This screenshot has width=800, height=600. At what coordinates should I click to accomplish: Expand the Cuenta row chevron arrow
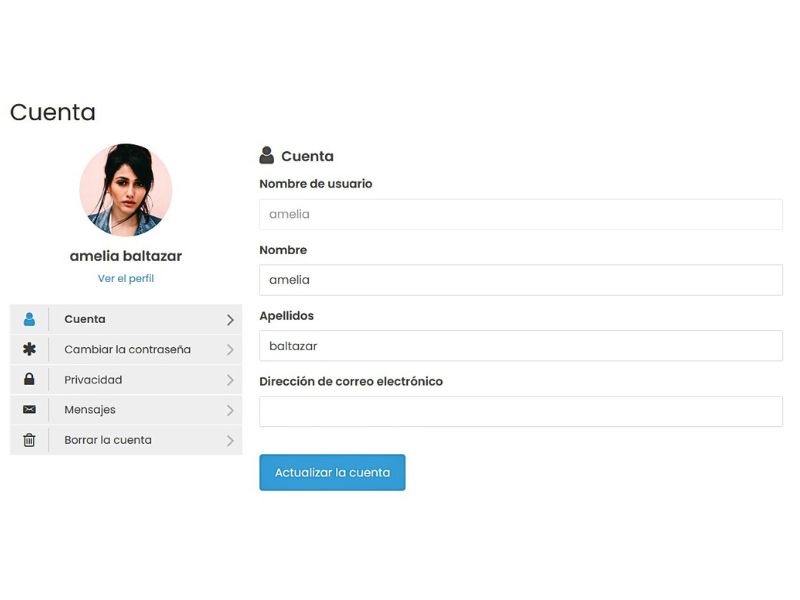[x=230, y=320]
